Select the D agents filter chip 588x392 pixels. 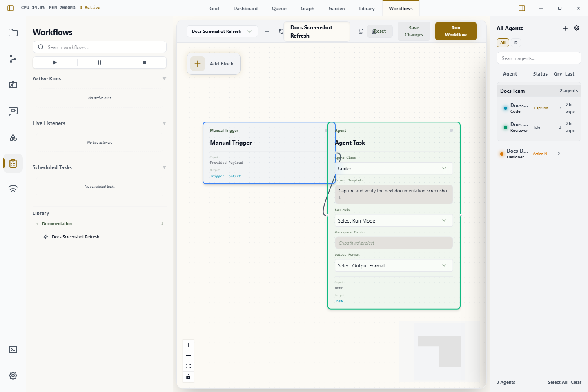click(x=516, y=43)
